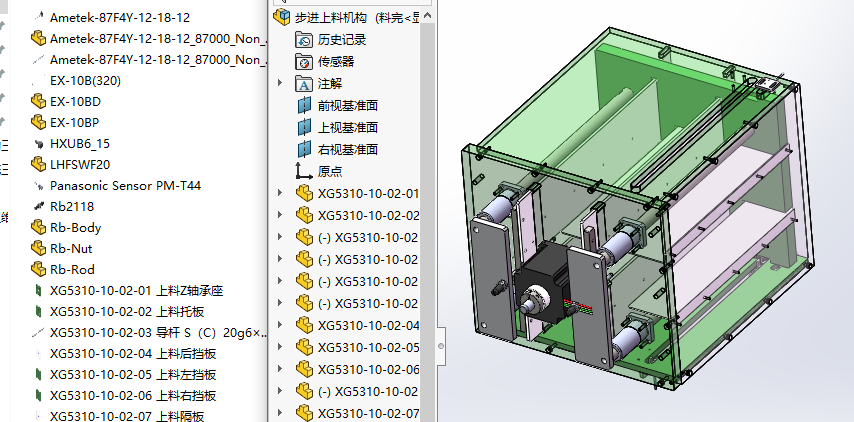Click the thumbnail icon beside Rb2118
The height and width of the screenshot is (422, 854).
39,206
